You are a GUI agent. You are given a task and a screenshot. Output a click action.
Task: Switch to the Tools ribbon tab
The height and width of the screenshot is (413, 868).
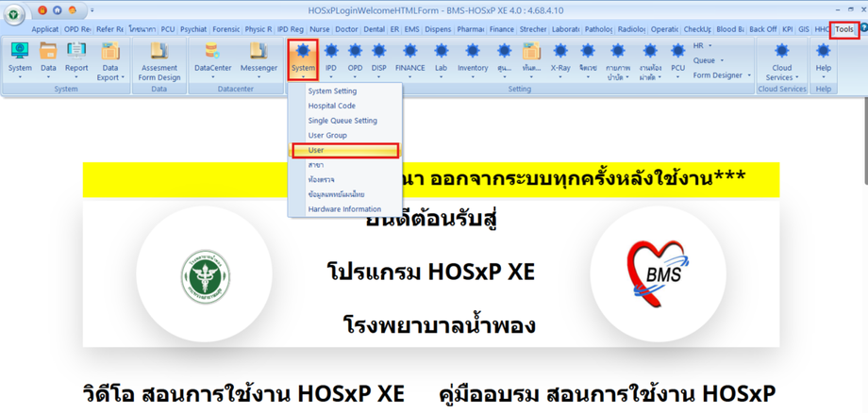844,29
